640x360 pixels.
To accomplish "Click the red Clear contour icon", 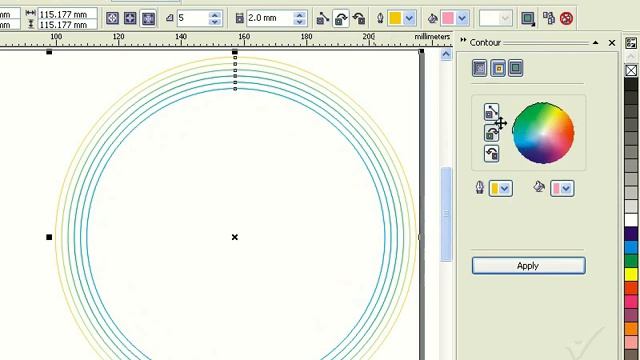I will 566,18.
